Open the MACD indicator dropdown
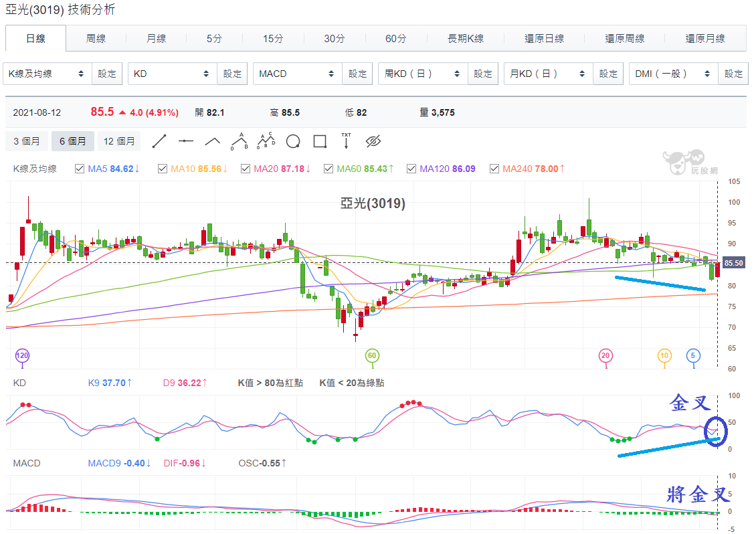 pyautogui.click(x=298, y=74)
